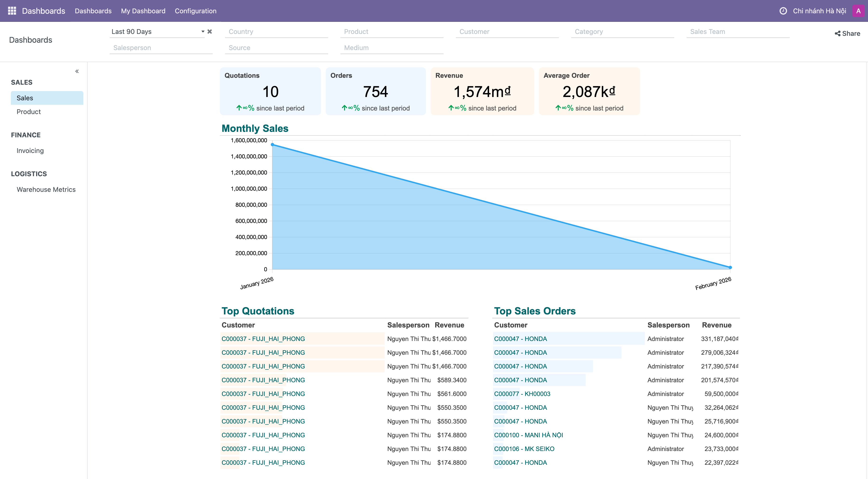Open Warehouse Metrics dashboard
868x479 pixels.
(x=46, y=189)
